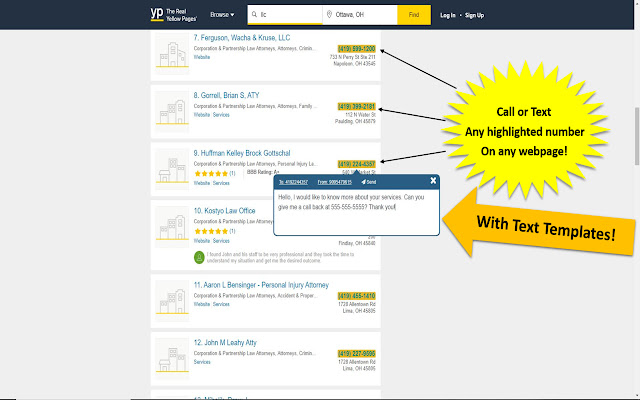Viewport: 640px width, 400px height.
Task: Click address '112 N Water St'
Action: tap(360, 115)
